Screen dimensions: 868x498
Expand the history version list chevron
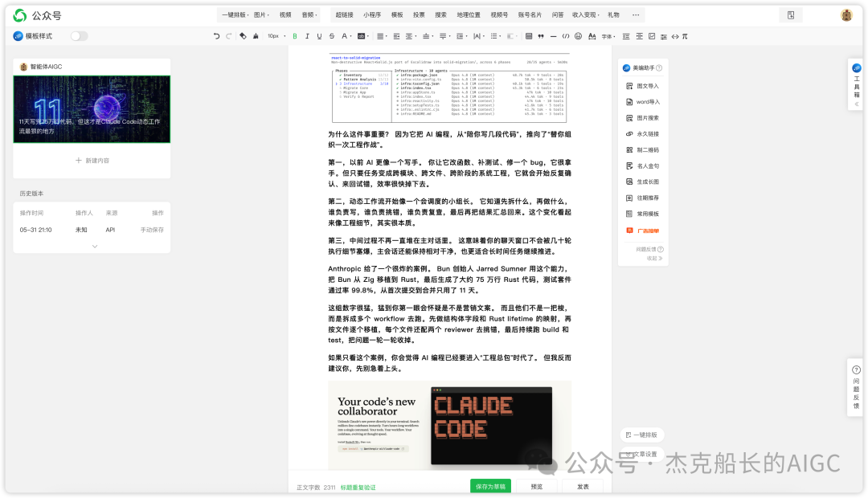[95, 247]
